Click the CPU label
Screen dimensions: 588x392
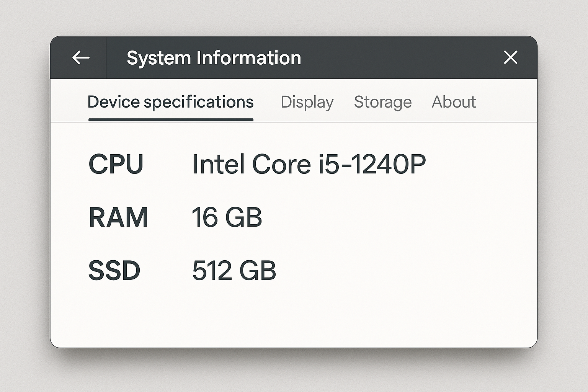[116, 164]
